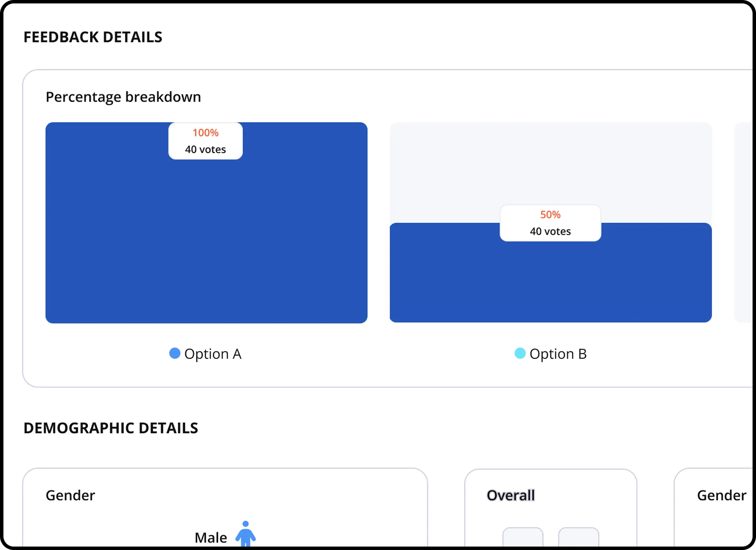Click the left box in the Overall card
The image size is (756, 550).
point(523,537)
